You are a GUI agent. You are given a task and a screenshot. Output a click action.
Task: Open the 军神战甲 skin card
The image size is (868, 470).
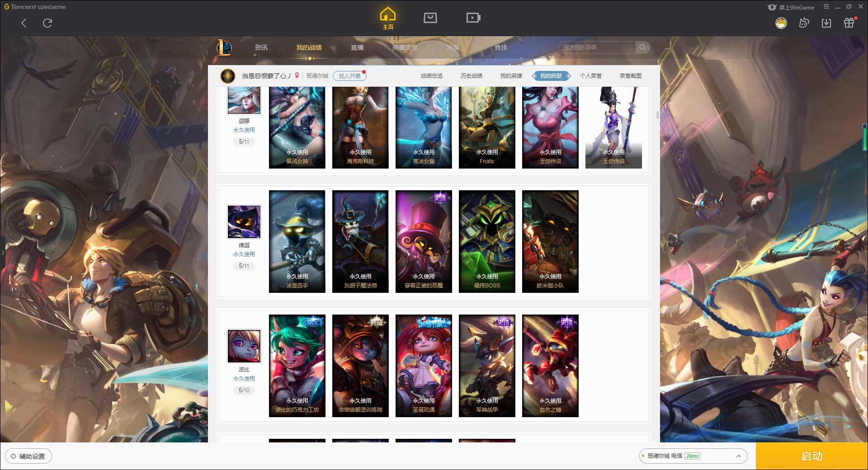(x=487, y=366)
